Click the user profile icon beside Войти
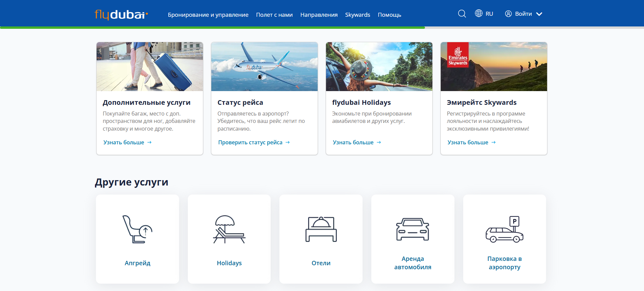644x291 pixels. [x=508, y=14]
